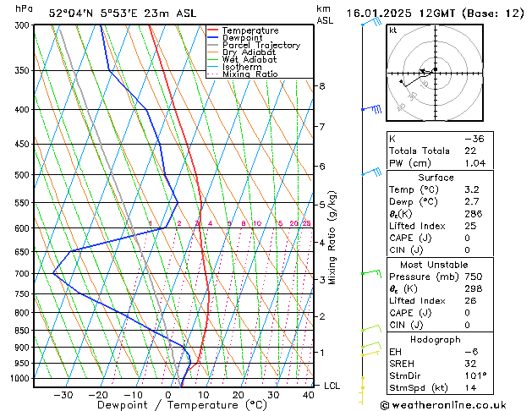532x411 pixels.
Task: Click the StmDir value '101°'
Action: point(475,375)
